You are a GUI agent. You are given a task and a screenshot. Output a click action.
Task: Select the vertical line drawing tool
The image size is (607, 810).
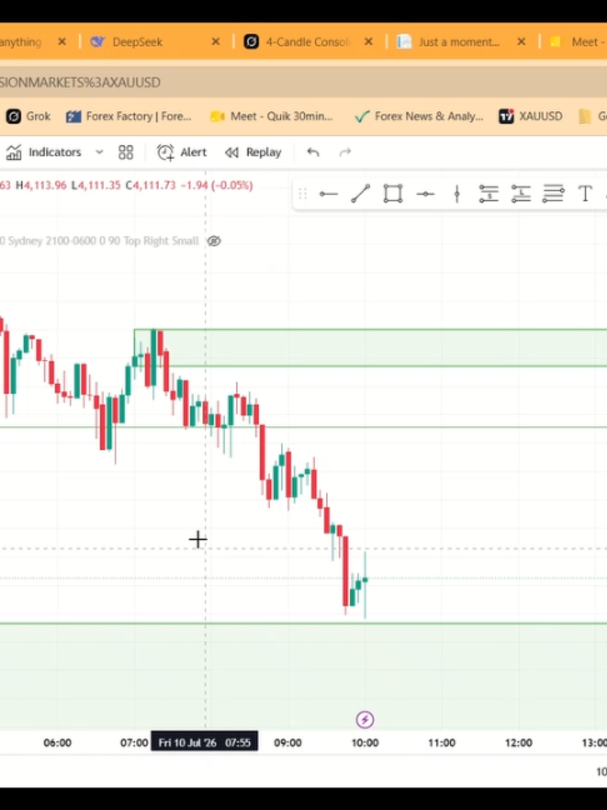coord(457,194)
